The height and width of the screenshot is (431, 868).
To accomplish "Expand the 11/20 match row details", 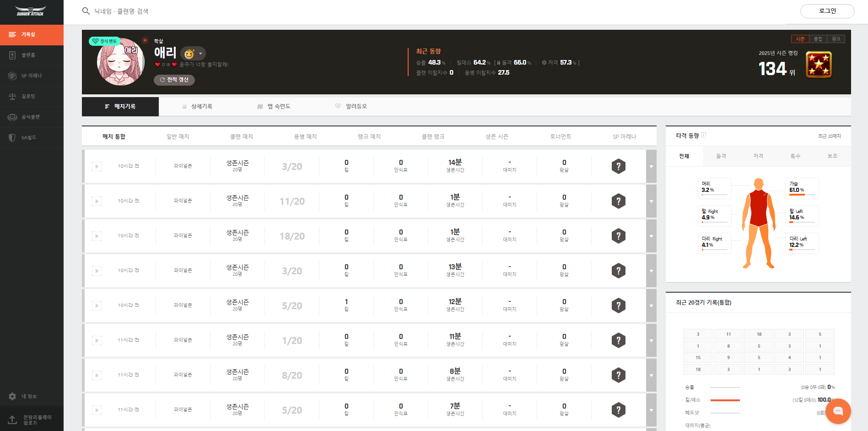I will pyautogui.click(x=651, y=202).
